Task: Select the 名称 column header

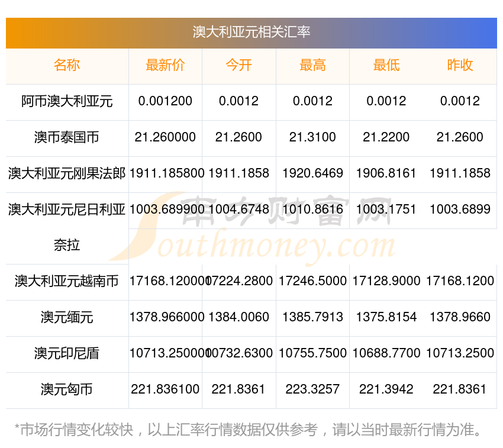Action: click(67, 65)
